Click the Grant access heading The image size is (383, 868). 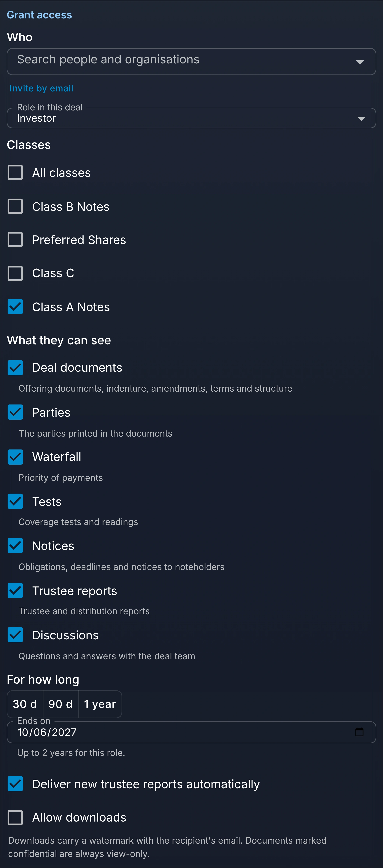tap(39, 15)
